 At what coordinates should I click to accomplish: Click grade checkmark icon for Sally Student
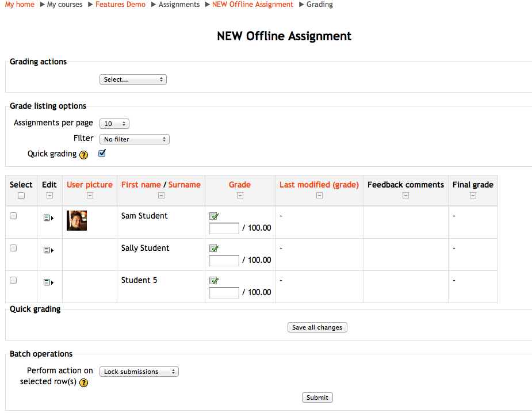[214, 248]
